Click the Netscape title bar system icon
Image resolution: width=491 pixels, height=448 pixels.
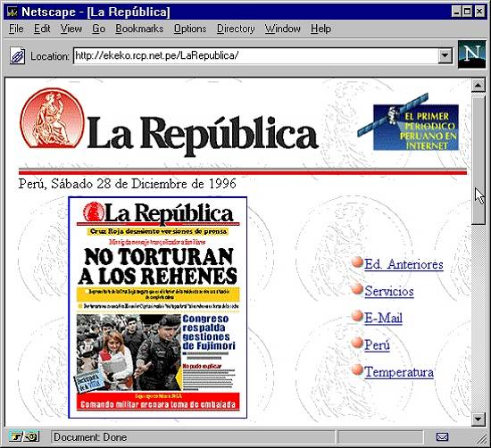pos(12,12)
